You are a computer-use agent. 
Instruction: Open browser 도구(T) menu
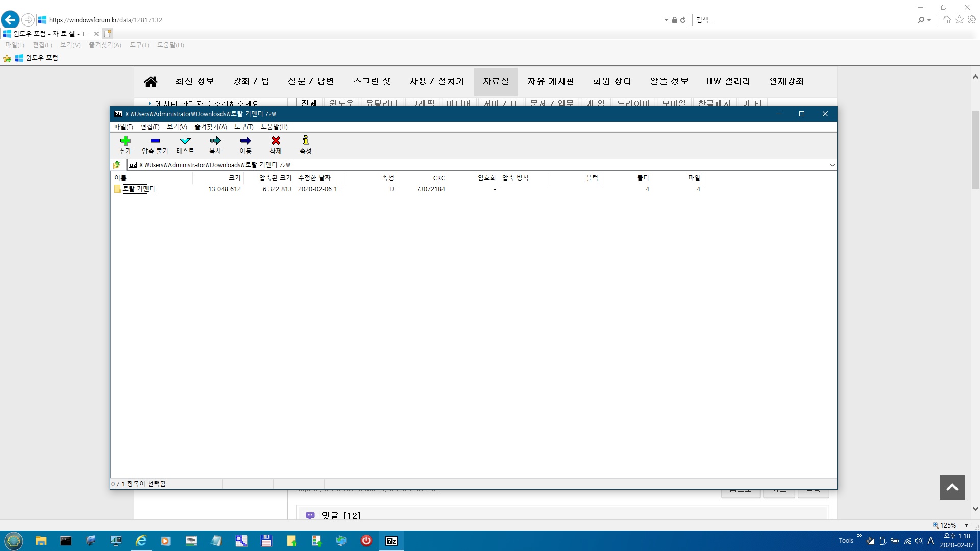pyautogui.click(x=139, y=45)
